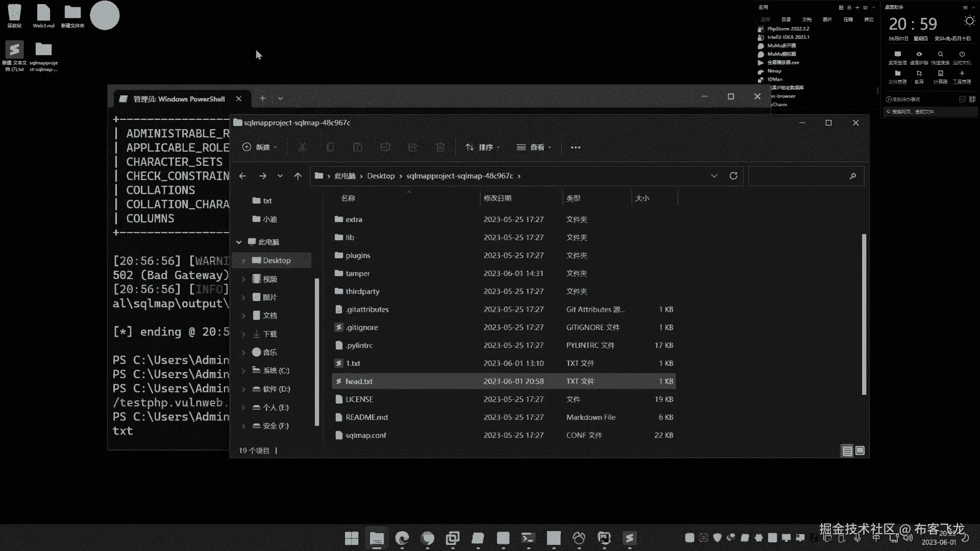
Task: Switch to large thumbnails view toggle
Action: (x=860, y=451)
